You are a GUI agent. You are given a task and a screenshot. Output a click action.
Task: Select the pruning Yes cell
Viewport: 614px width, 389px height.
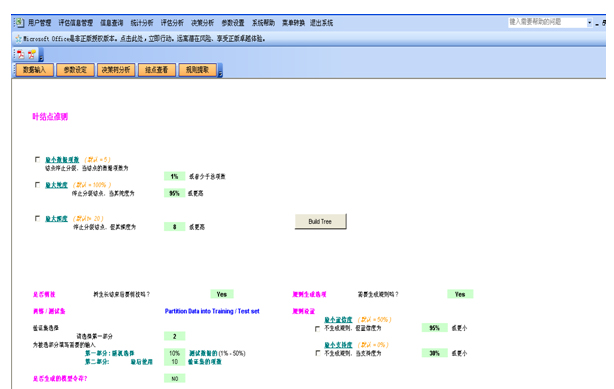(222, 294)
